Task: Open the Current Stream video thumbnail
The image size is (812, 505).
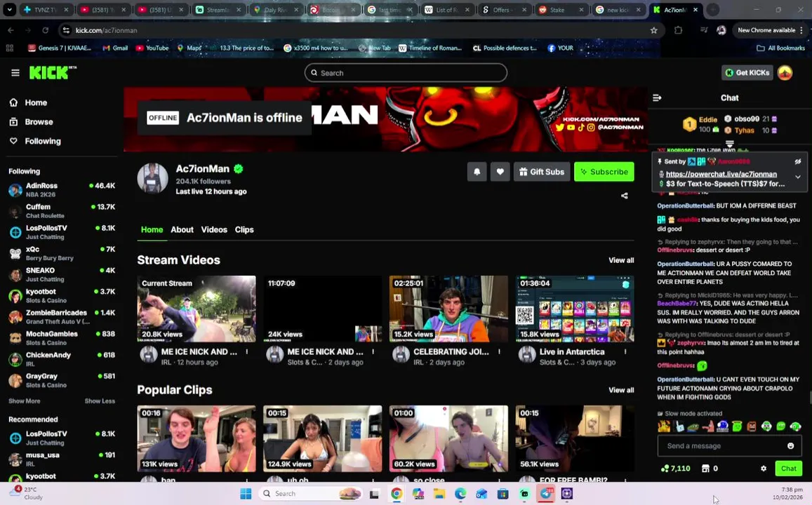Action: (x=197, y=309)
